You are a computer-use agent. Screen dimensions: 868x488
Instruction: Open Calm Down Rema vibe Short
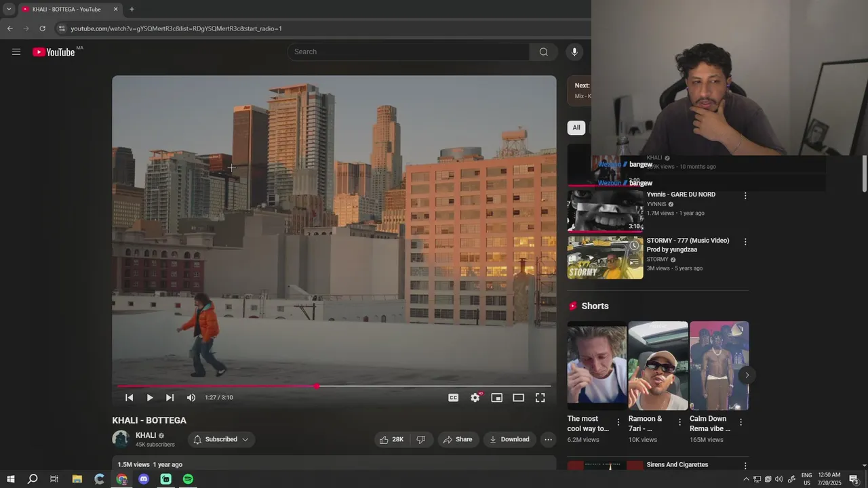pyautogui.click(x=719, y=366)
